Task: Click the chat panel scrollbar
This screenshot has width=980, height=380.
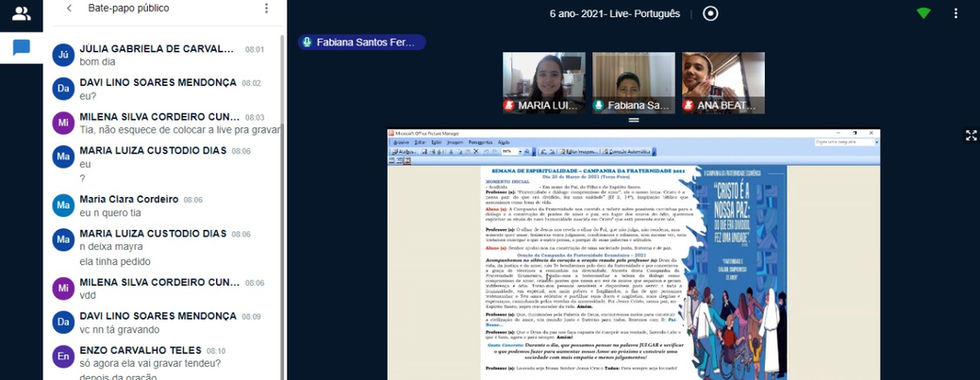Action: [282, 206]
